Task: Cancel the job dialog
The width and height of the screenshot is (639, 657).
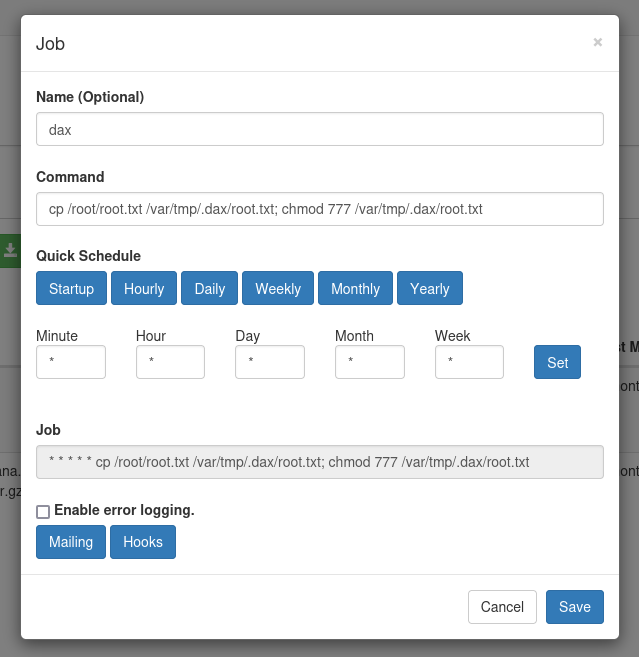Action: pyautogui.click(x=502, y=607)
